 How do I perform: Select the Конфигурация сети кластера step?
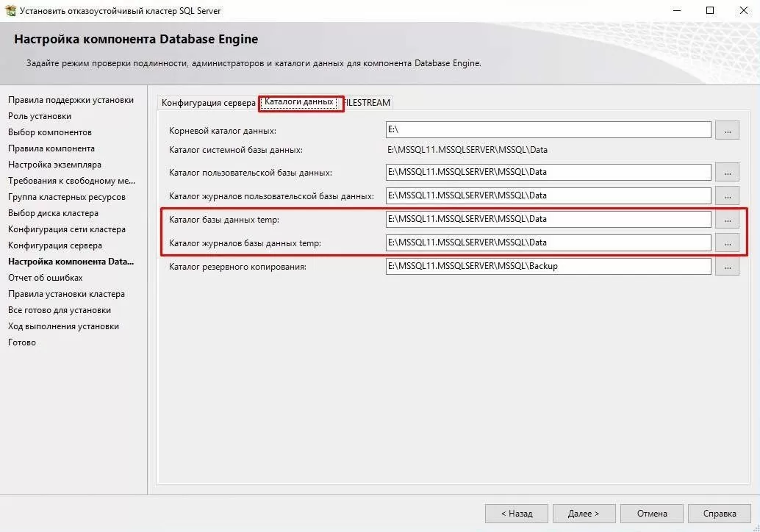point(67,229)
